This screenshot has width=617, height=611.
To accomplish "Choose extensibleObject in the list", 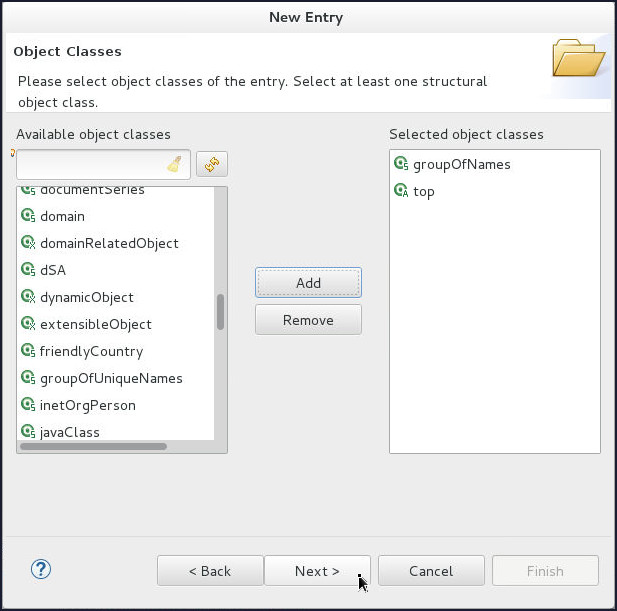I will [x=95, y=324].
